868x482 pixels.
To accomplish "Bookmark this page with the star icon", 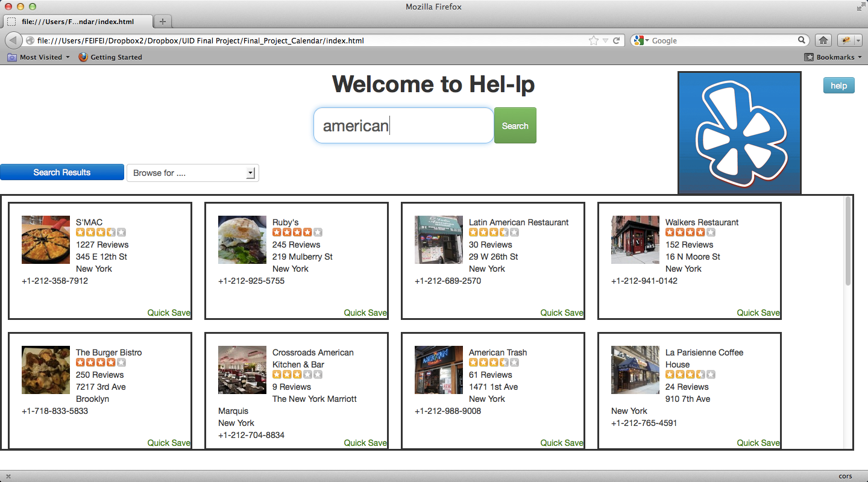I will (x=594, y=40).
